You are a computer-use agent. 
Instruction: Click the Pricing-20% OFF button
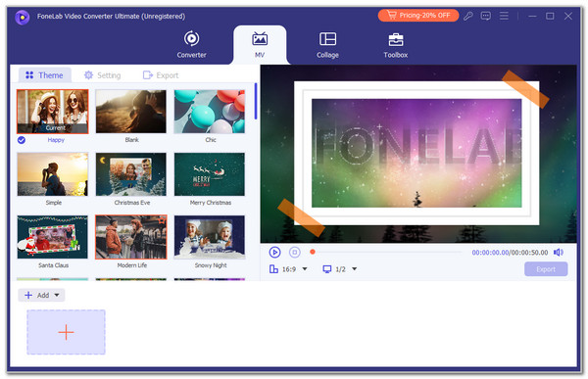click(418, 16)
